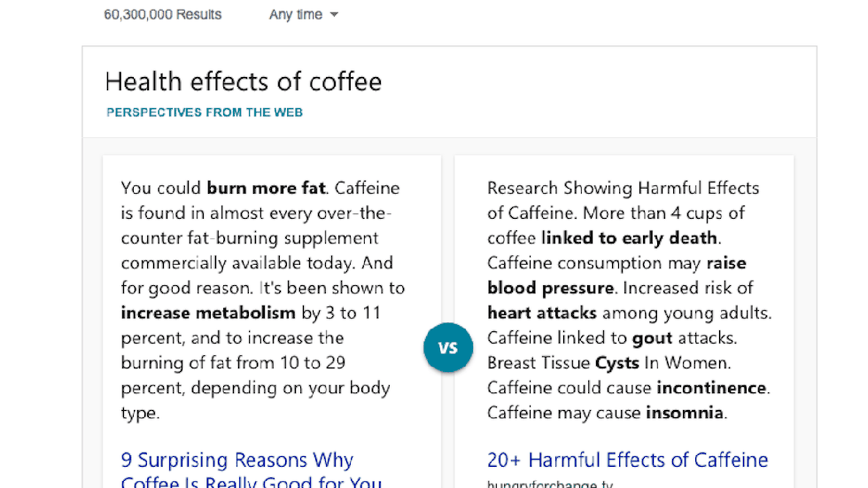Screen dimensions: 868x488
Task: Click bold phrase 'increase metabolism'
Action: pos(208,313)
